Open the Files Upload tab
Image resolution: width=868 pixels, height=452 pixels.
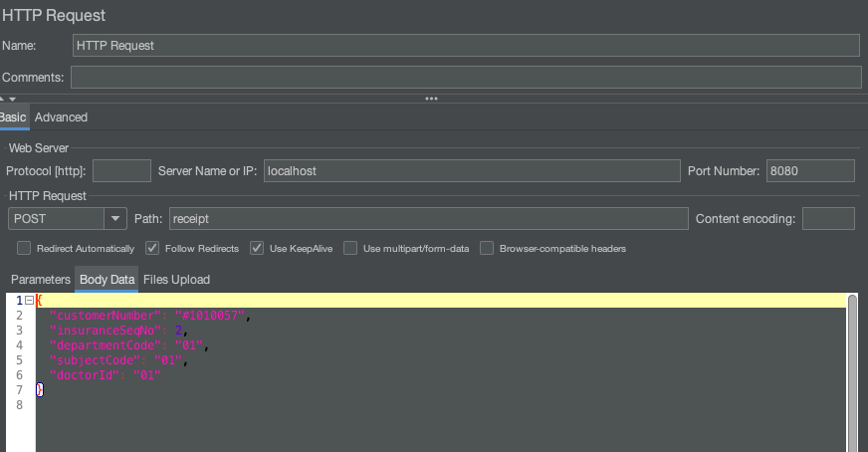[176, 280]
